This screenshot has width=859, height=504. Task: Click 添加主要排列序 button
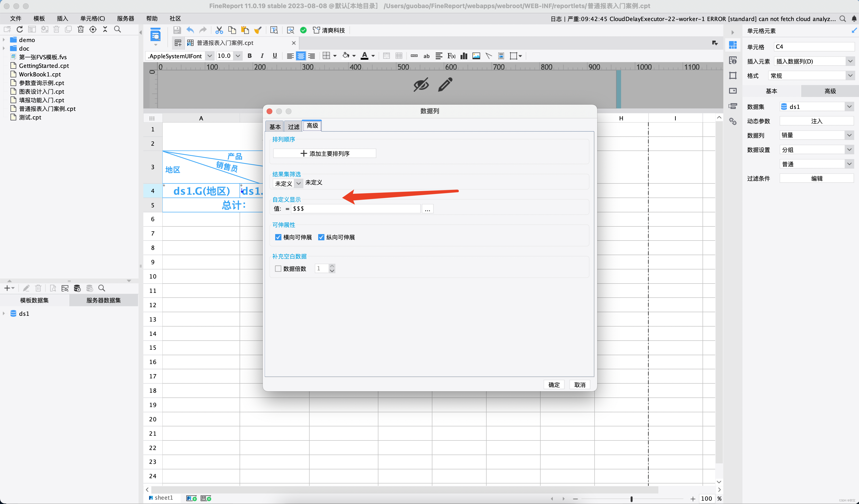[x=324, y=154]
